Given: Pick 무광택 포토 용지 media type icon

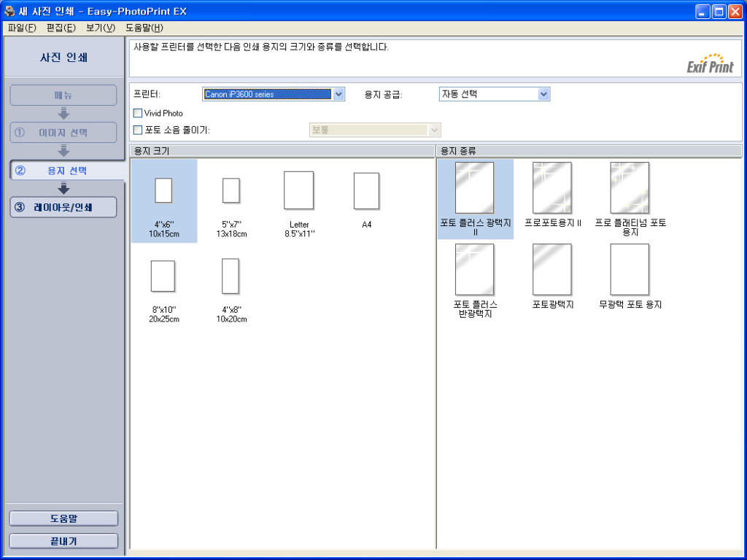Looking at the screenshot, I should (630, 270).
